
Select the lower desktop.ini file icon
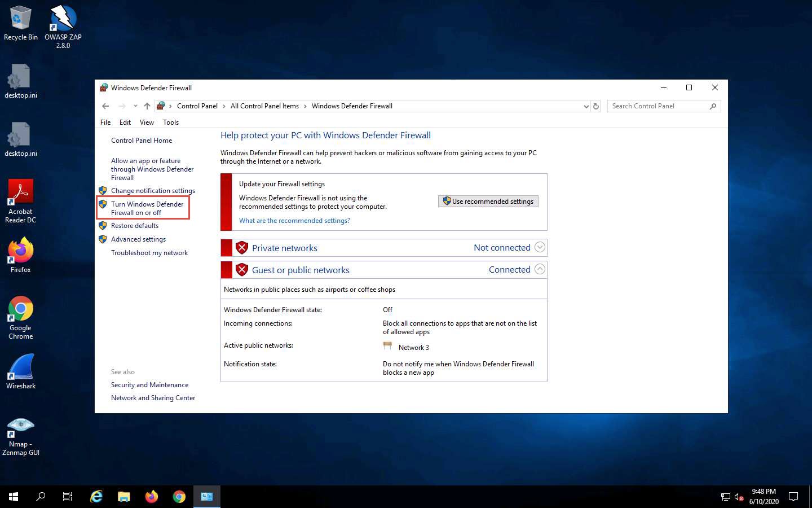click(20, 139)
